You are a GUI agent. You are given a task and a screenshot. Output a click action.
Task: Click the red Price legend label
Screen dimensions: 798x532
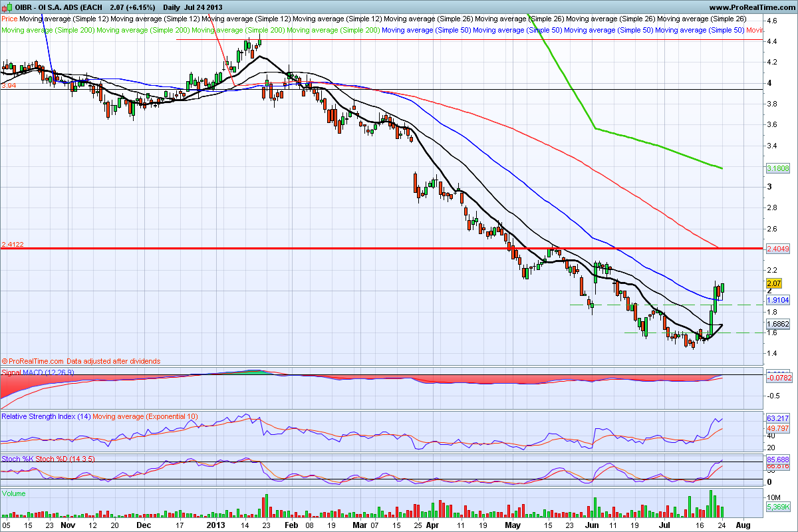(10, 20)
